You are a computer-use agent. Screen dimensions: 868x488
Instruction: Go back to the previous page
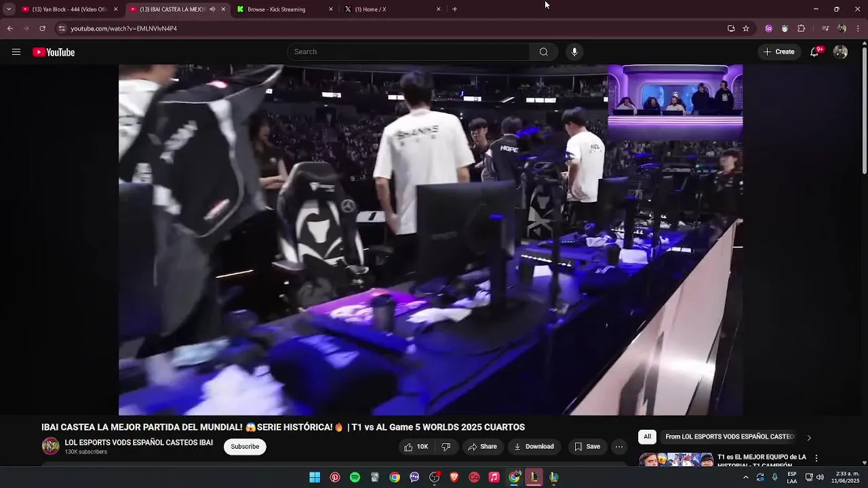point(9,28)
